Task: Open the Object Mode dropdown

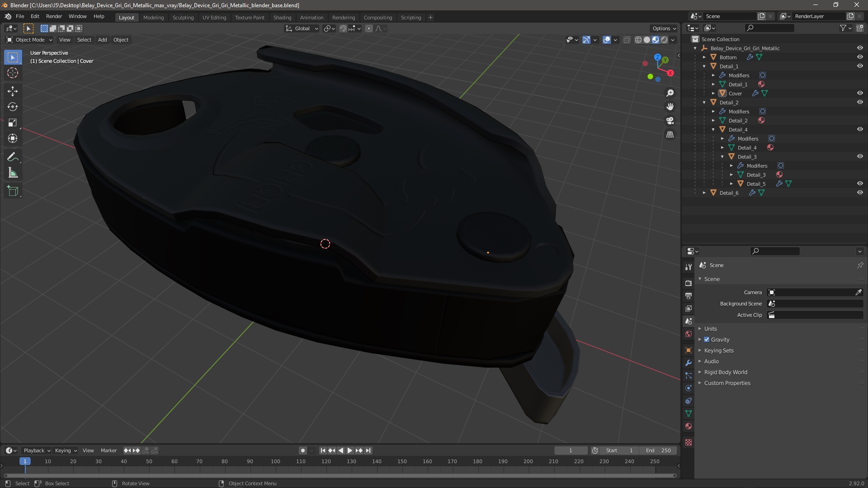Action: coord(29,40)
